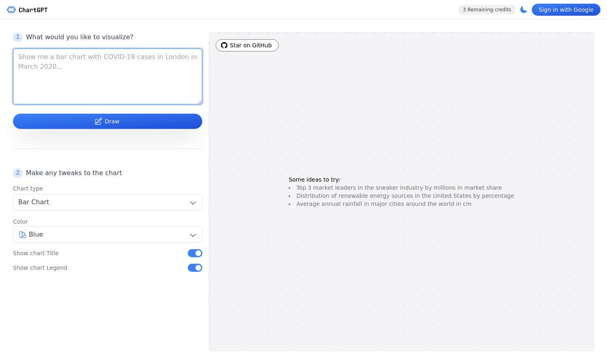
Task: Click the ChartGPT title text
Action: [33, 10]
